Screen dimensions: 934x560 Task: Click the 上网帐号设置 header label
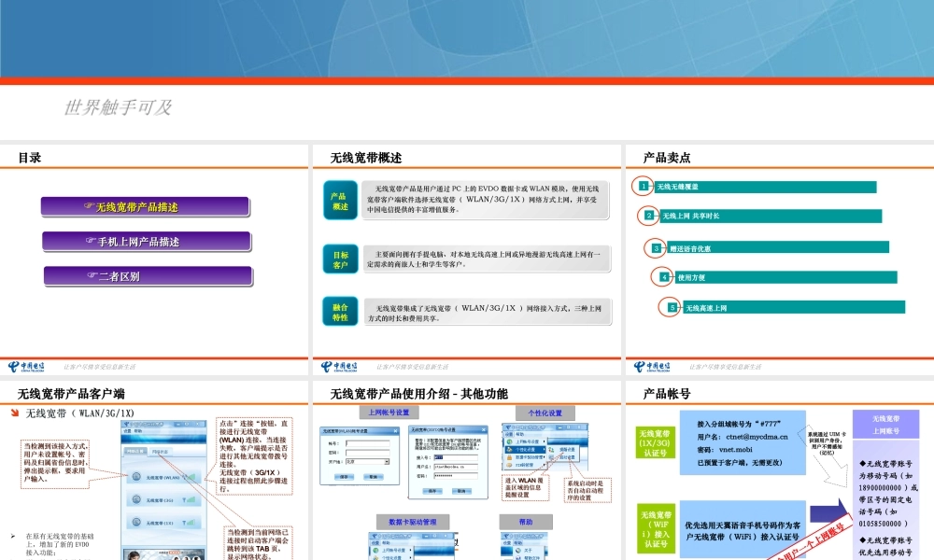(x=389, y=413)
